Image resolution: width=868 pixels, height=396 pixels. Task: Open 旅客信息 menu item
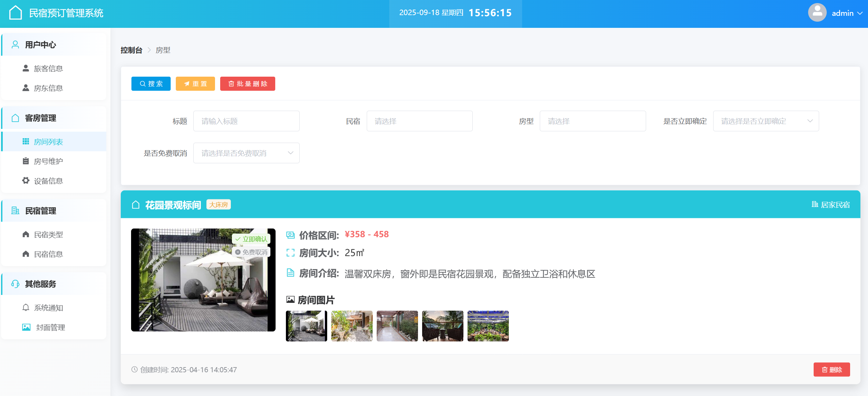click(54, 68)
